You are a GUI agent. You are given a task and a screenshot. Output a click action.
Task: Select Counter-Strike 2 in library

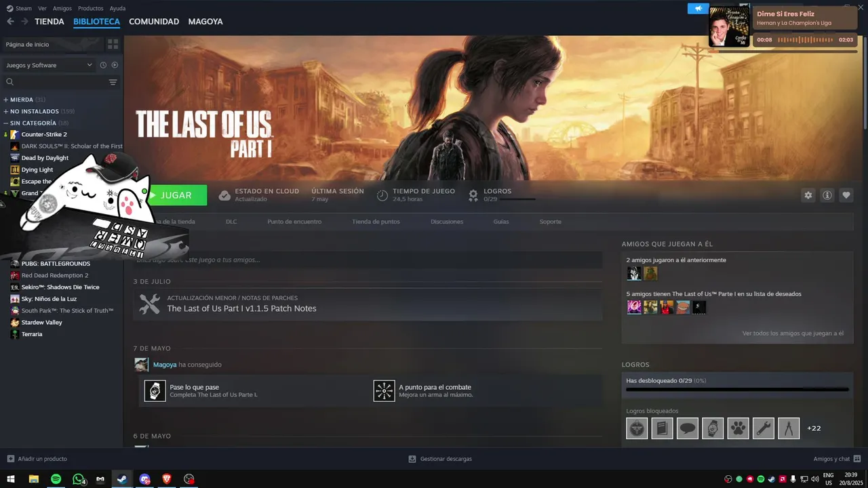[44, 134]
